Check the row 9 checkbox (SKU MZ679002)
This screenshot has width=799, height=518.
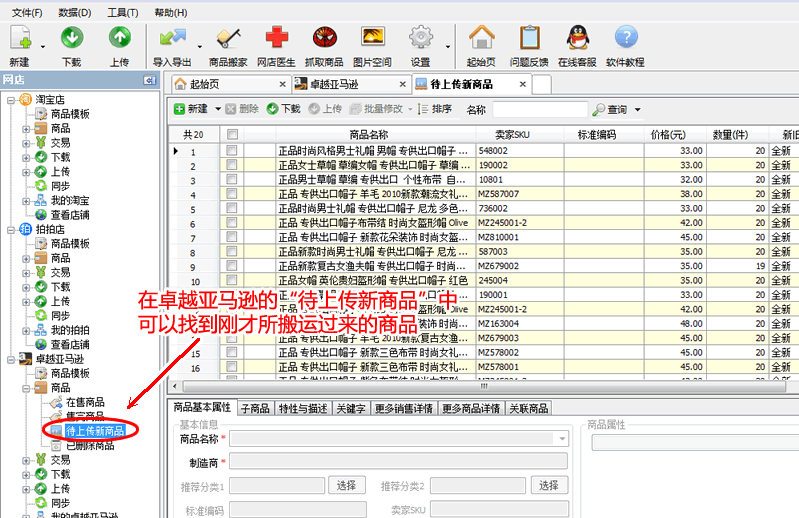pyautogui.click(x=232, y=266)
